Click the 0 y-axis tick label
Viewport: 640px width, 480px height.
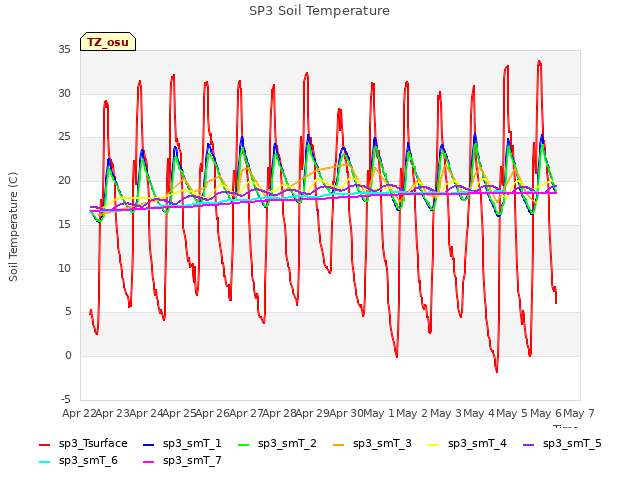pos(68,356)
